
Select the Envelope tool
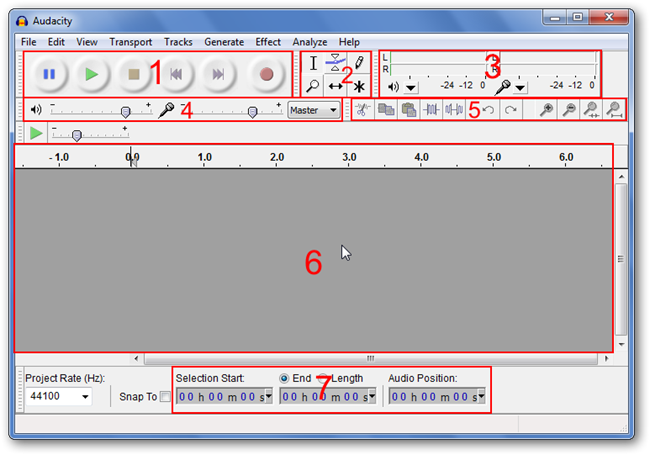coord(335,63)
